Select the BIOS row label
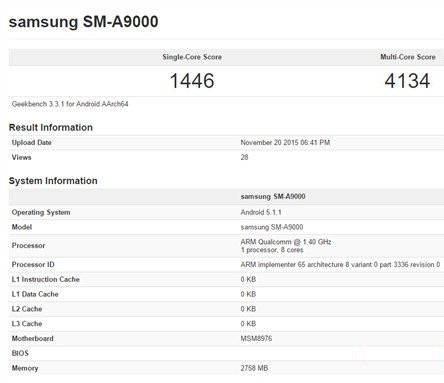This screenshot has height=383, width=444. [x=20, y=353]
